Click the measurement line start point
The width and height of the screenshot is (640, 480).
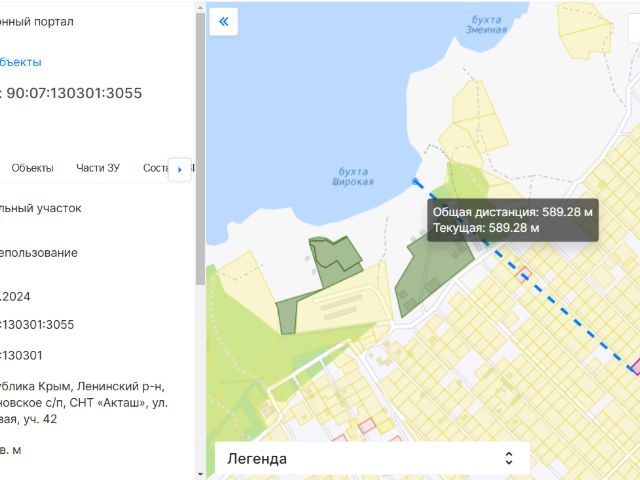coord(416,182)
